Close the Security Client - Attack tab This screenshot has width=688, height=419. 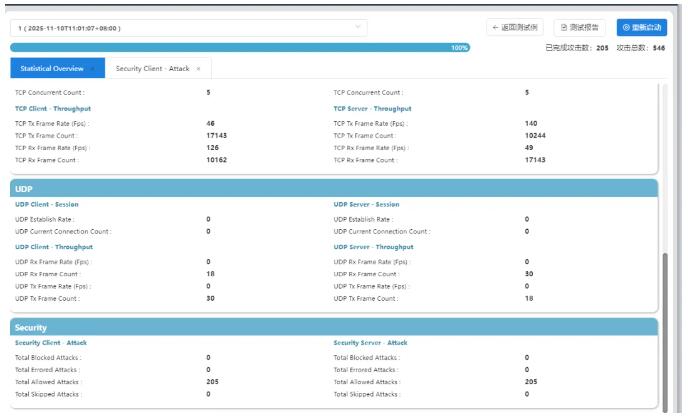(198, 68)
